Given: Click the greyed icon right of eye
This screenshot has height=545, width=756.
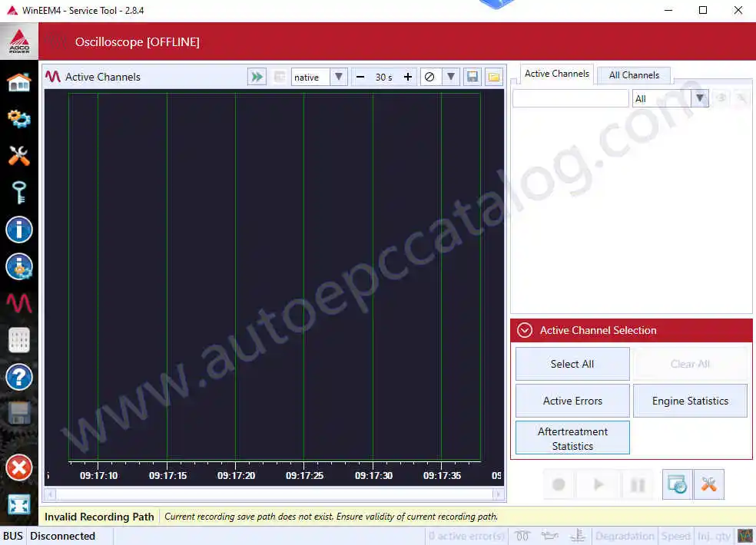Looking at the screenshot, I should tap(742, 98).
